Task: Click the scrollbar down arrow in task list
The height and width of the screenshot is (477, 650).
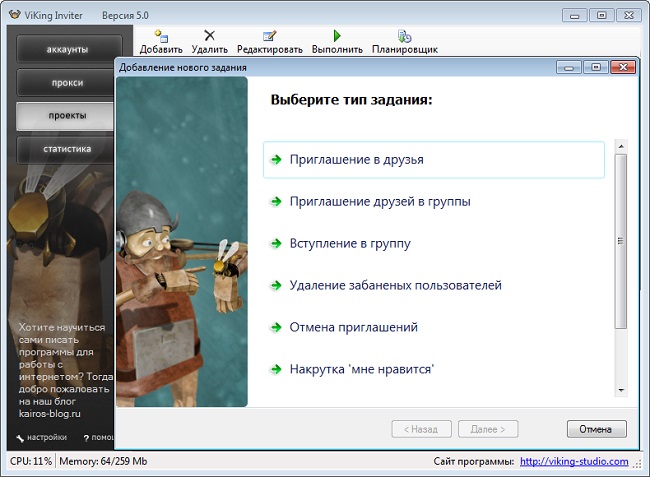Action: point(621,390)
